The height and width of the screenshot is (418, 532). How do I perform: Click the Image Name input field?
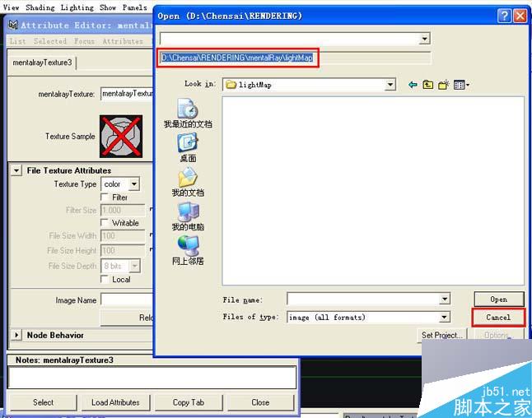coord(127,300)
